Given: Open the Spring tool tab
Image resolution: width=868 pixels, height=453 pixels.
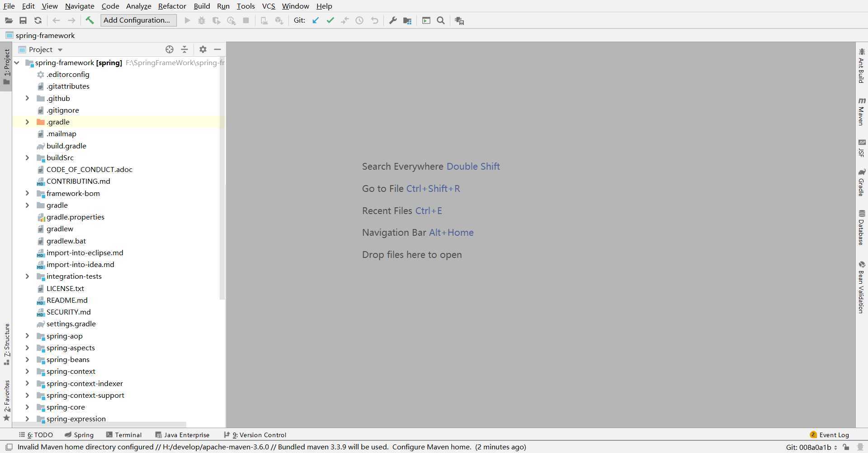Looking at the screenshot, I should coord(79,435).
